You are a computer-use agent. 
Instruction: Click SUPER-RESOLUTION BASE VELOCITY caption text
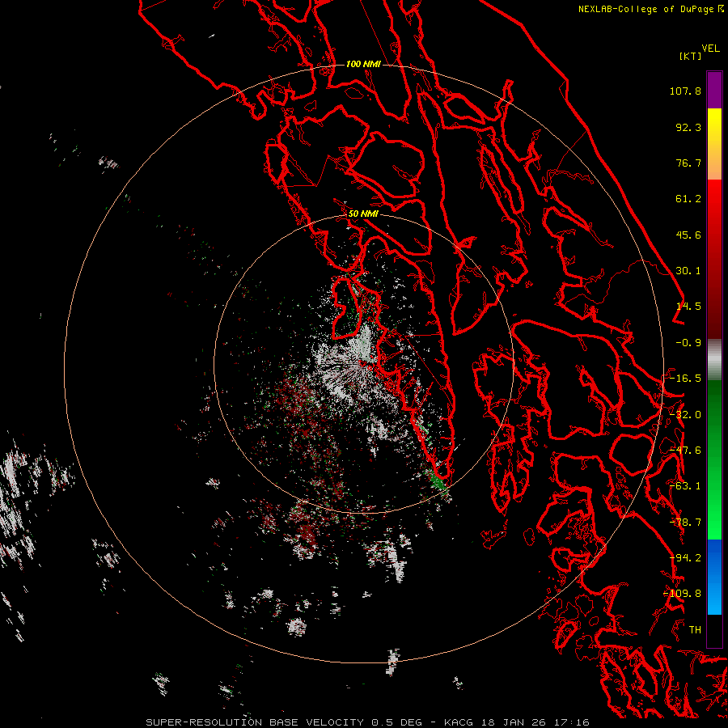pyautogui.click(x=255, y=722)
